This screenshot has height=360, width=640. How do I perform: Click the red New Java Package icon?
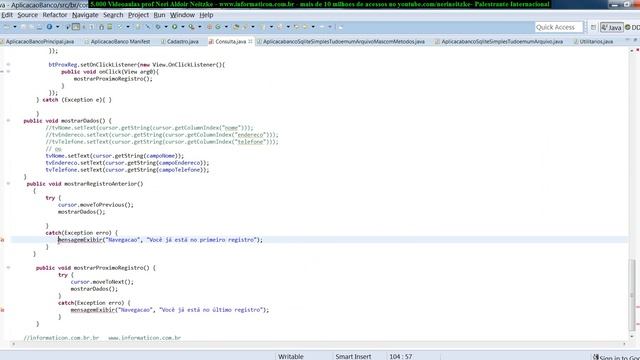pos(209,27)
